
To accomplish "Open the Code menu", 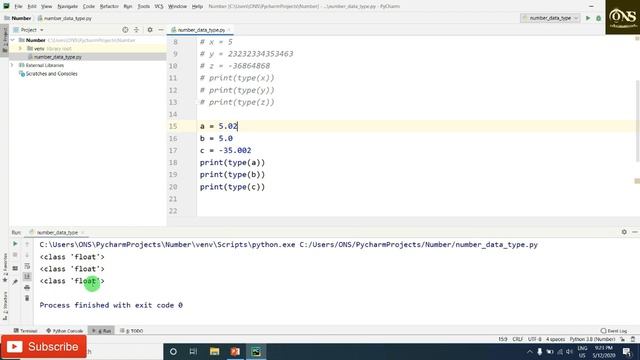I will (x=89, y=6).
